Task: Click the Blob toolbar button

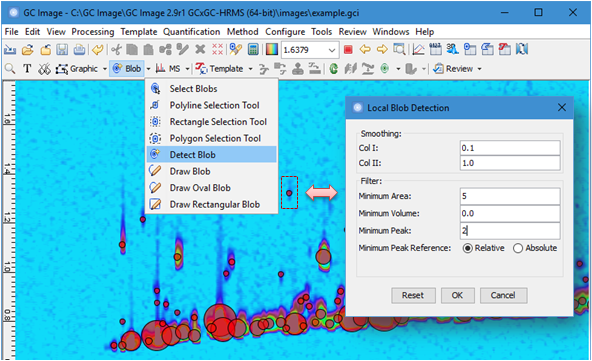Action: [127, 69]
